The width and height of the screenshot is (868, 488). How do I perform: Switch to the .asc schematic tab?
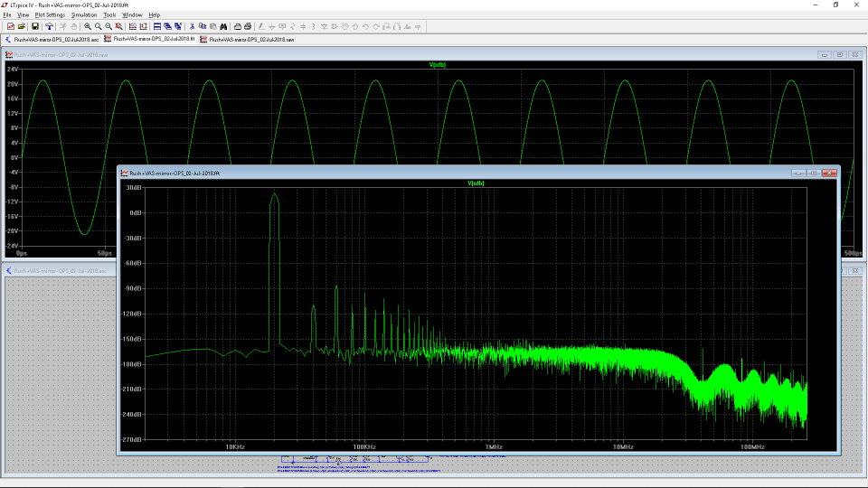click(x=52, y=39)
